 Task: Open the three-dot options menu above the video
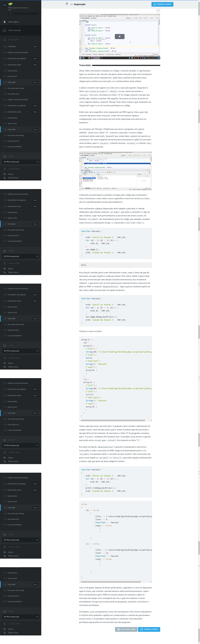(x=158, y=11)
